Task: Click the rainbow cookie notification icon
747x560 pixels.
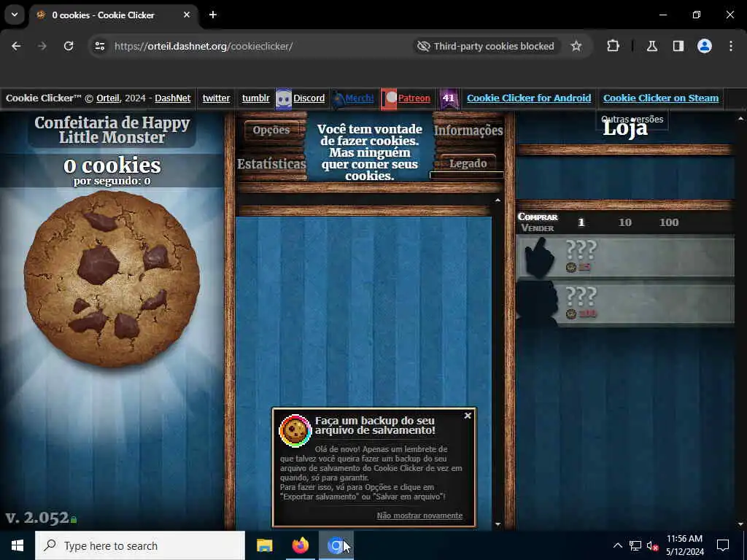Action: 295,430
